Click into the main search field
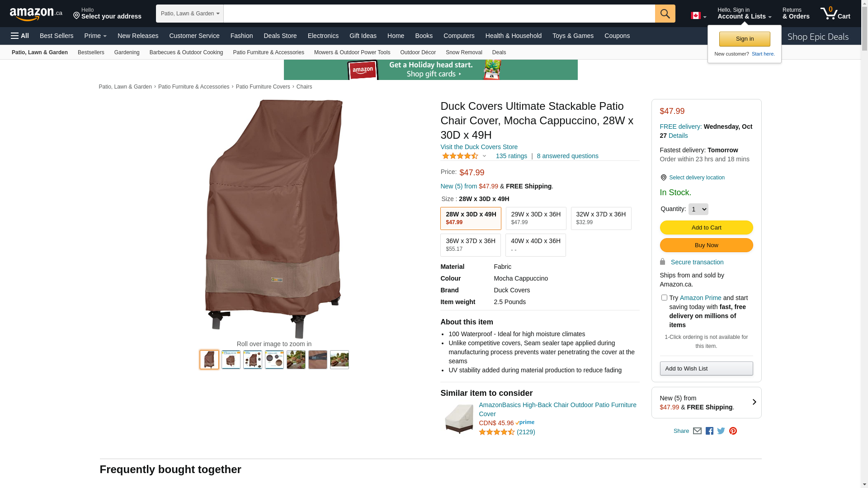Image resolution: width=868 pixels, height=488 pixels. pos(439,14)
